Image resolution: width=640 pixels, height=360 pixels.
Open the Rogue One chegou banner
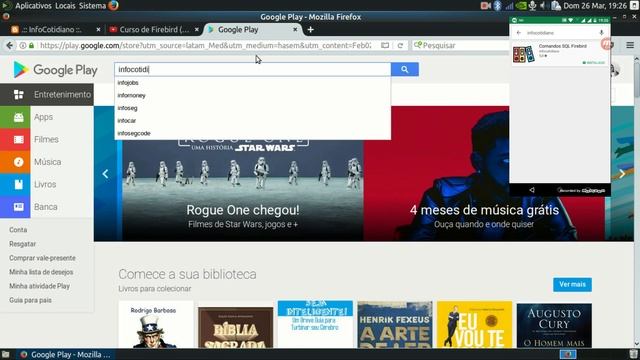coord(242,173)
